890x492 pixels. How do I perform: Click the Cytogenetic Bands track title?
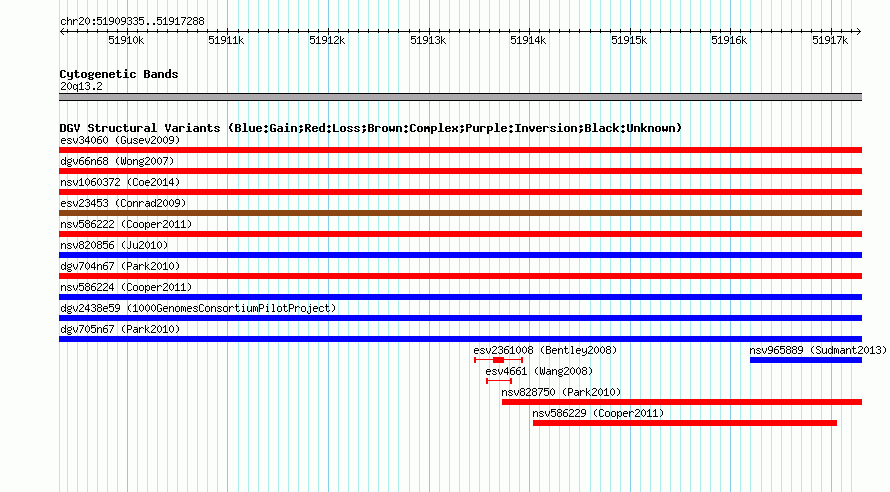[119, 74]
